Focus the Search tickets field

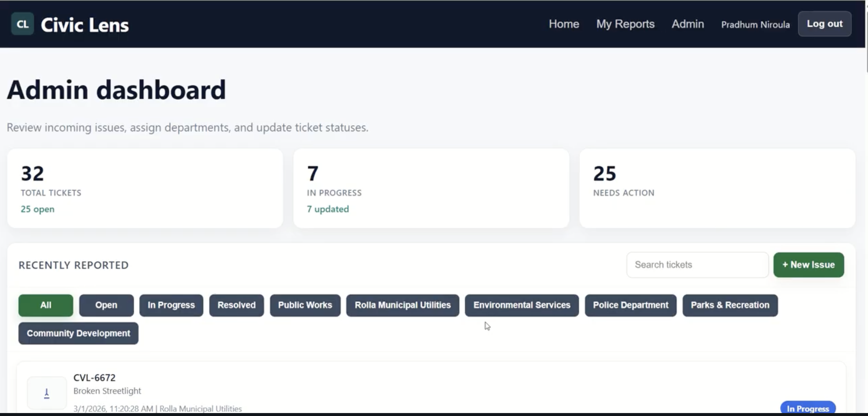point(697,265)
